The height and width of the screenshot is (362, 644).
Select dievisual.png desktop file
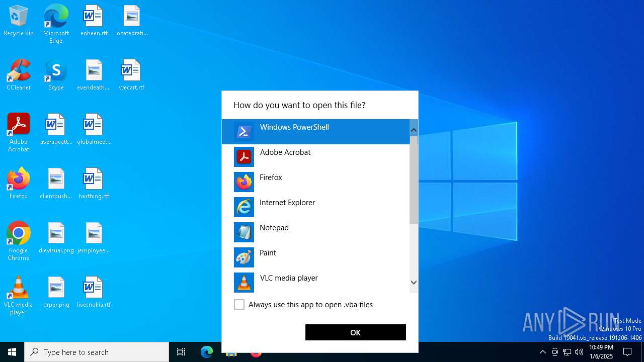tap(56, 238)
